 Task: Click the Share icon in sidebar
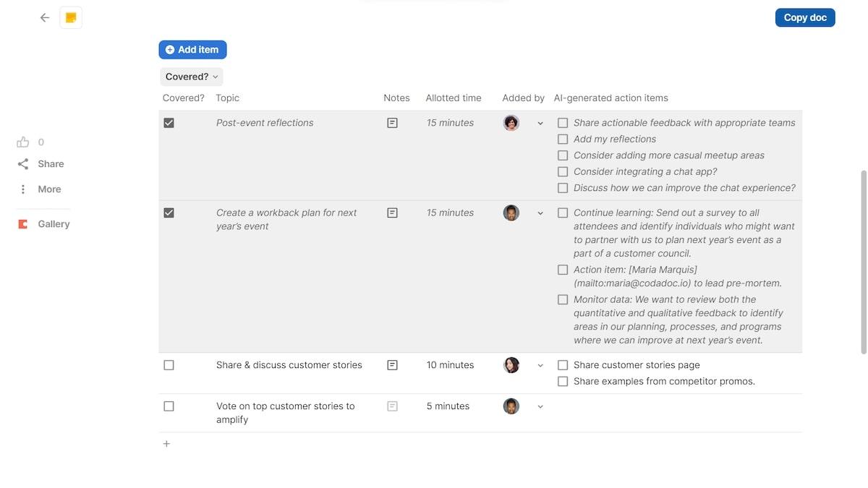pos(23,164)
